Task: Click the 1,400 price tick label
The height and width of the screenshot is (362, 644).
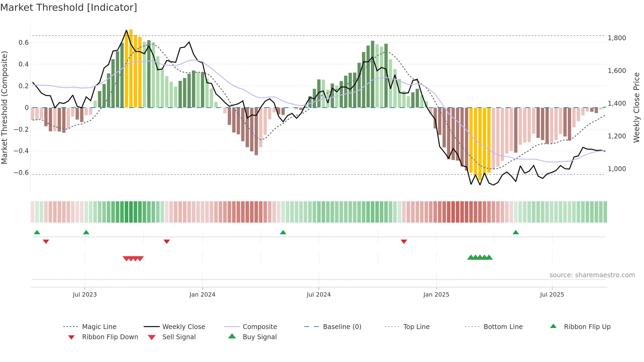Action: pos(617,104)
